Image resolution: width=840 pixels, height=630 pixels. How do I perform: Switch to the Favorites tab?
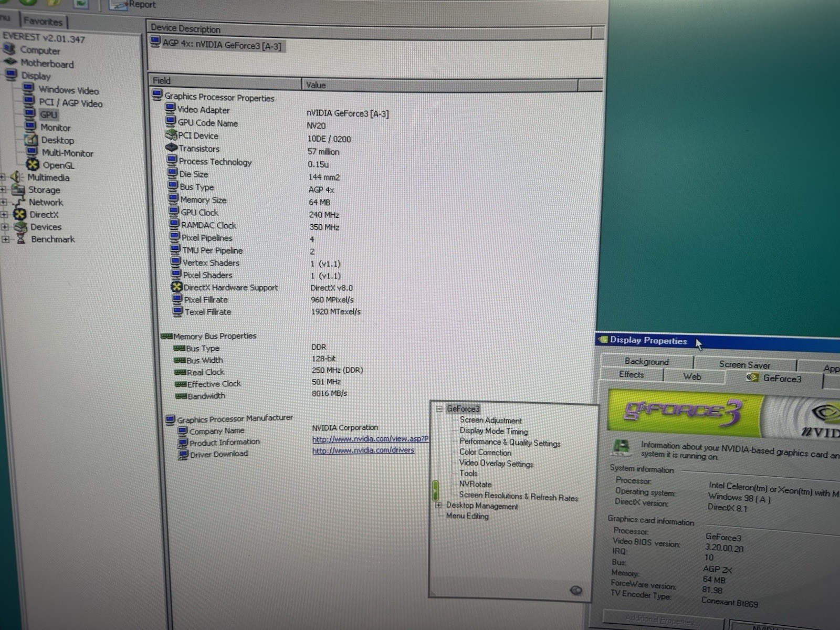(x=43, y=22)
